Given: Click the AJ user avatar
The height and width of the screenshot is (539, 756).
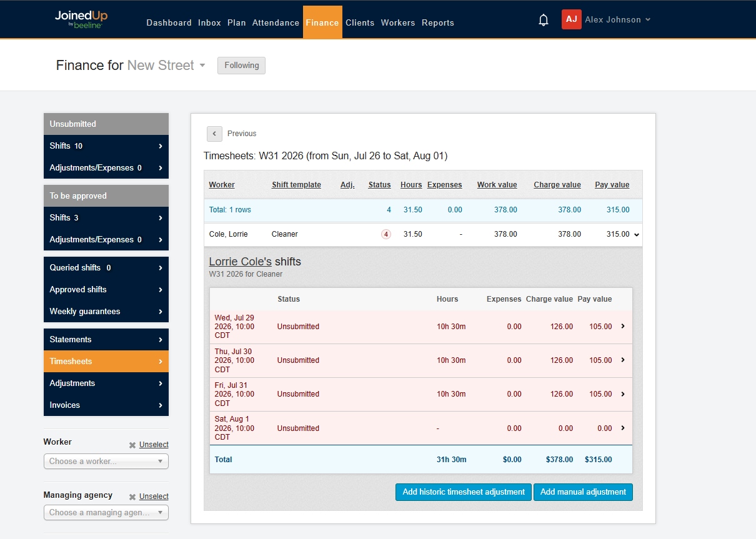Looking at the screenshot, I should (x=571, y=19).
